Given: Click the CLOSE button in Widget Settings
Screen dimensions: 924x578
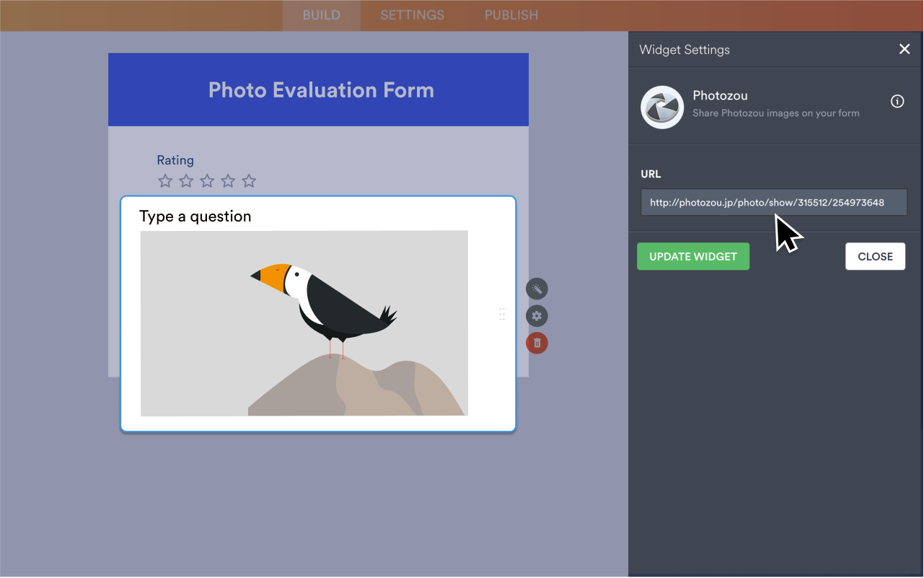Looking at the screenshot, I should 875,256.
